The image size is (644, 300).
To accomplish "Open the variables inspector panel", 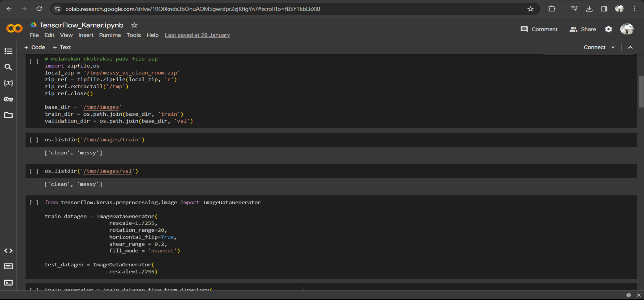I will pos(8,83).
